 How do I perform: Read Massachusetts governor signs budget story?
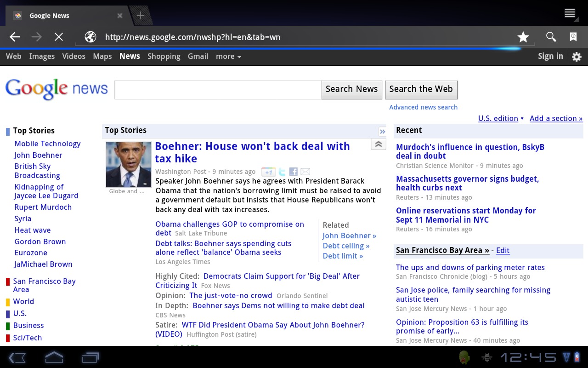click(x=467, y=183)
